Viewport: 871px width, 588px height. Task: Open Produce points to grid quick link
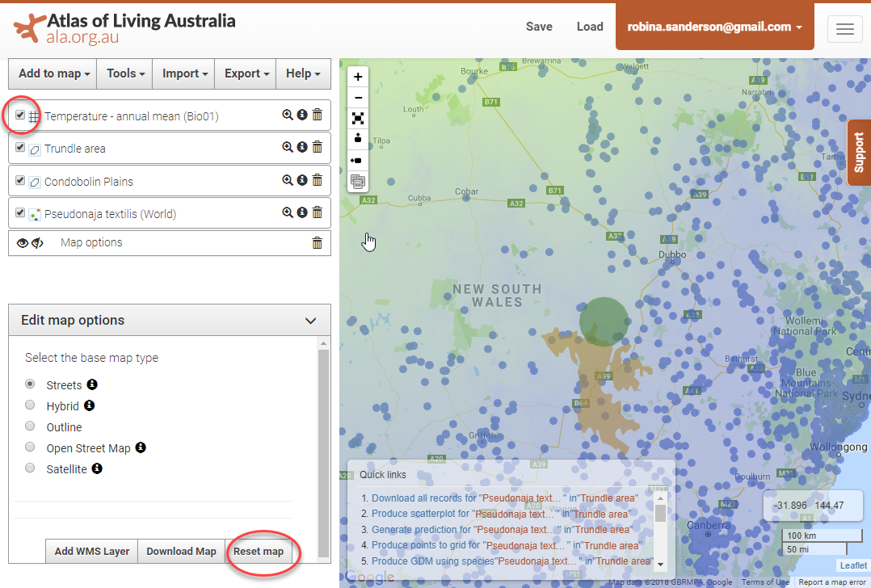click(x=507, y=545)
